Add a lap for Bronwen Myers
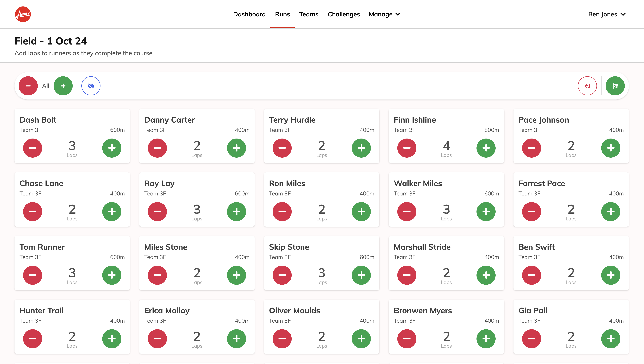The width and height of the screenshot is (644, 364). click(x=486, y=339)
